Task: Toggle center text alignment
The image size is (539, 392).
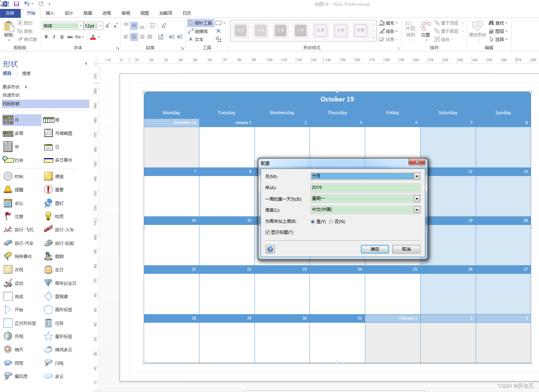Action: coord(134,37)
